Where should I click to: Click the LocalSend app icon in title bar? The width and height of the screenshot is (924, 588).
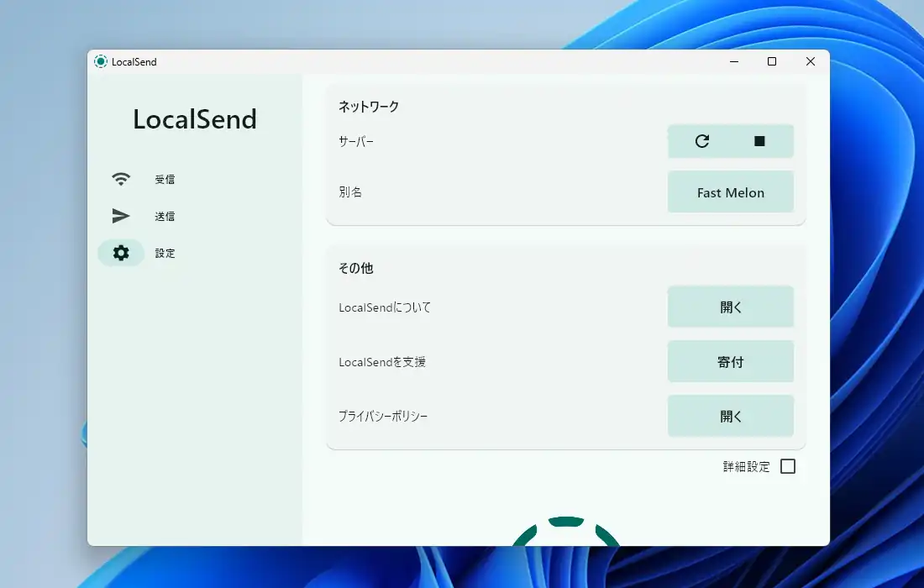tap(101, 61)
